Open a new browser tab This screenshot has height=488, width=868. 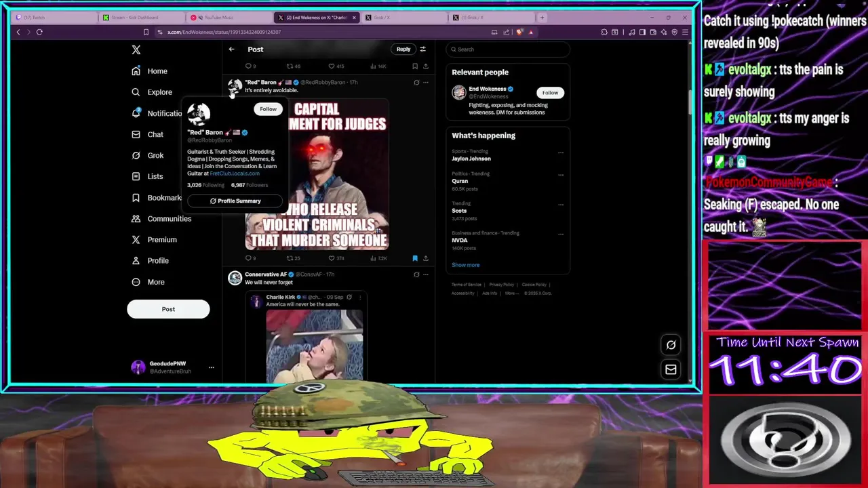[542, 18]
